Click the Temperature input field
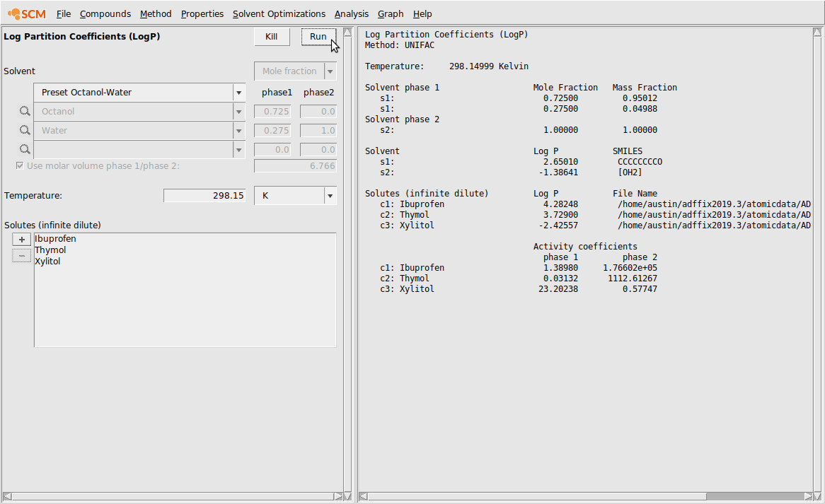 204,196
